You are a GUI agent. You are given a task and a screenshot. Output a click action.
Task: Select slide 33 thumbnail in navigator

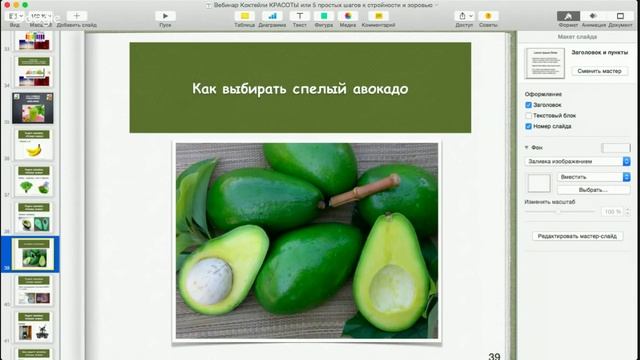(34, 41)
